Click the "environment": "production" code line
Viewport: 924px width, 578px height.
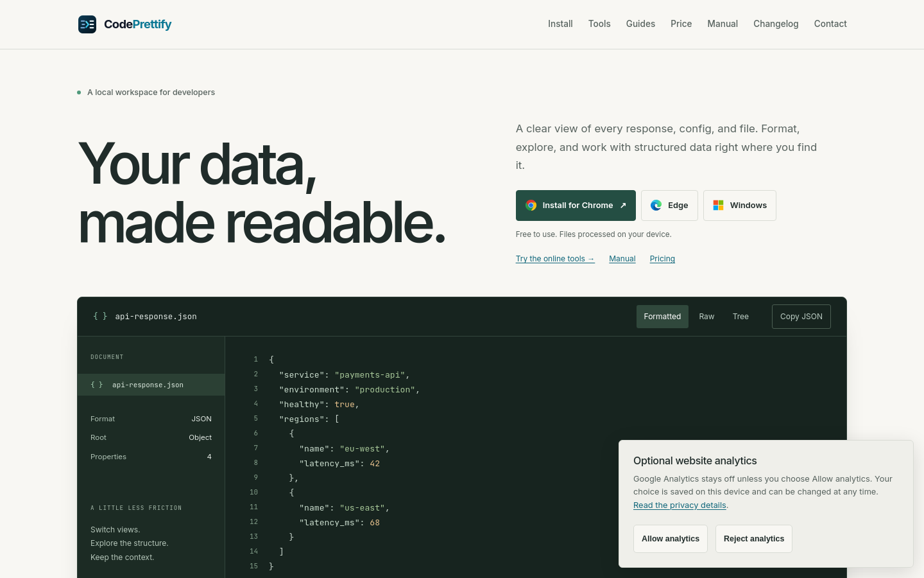(x=350, y=390)
